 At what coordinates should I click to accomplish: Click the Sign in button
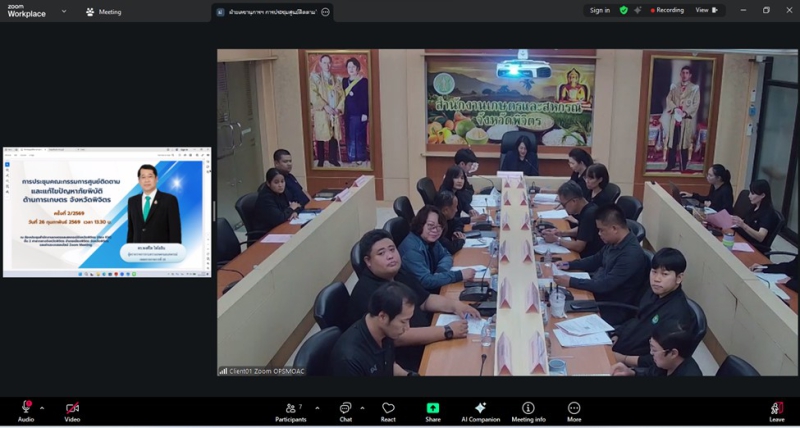tap(599, 10)
